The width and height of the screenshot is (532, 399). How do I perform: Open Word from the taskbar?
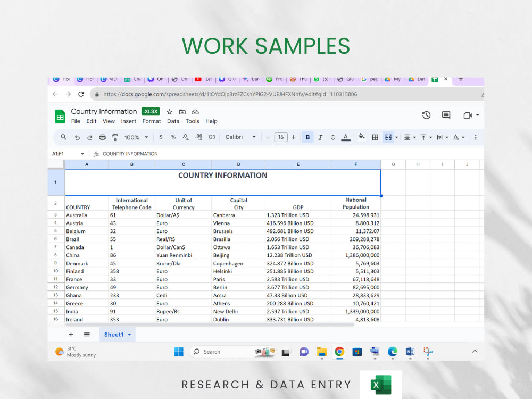coord(410,352)
